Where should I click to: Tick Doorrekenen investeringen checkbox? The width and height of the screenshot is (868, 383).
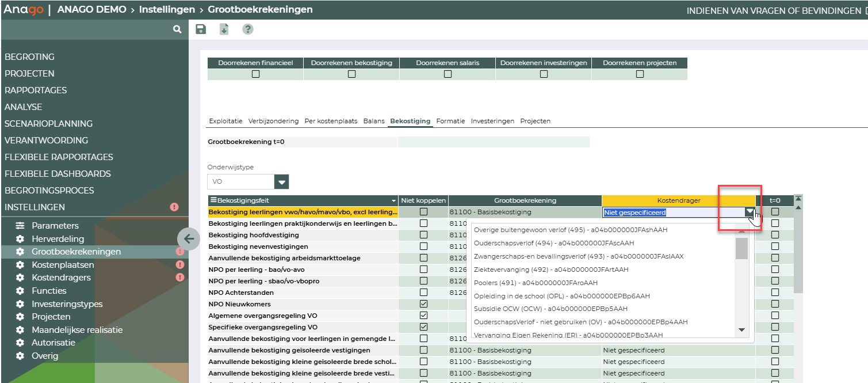pyautogui.click(x=544, y=74)
